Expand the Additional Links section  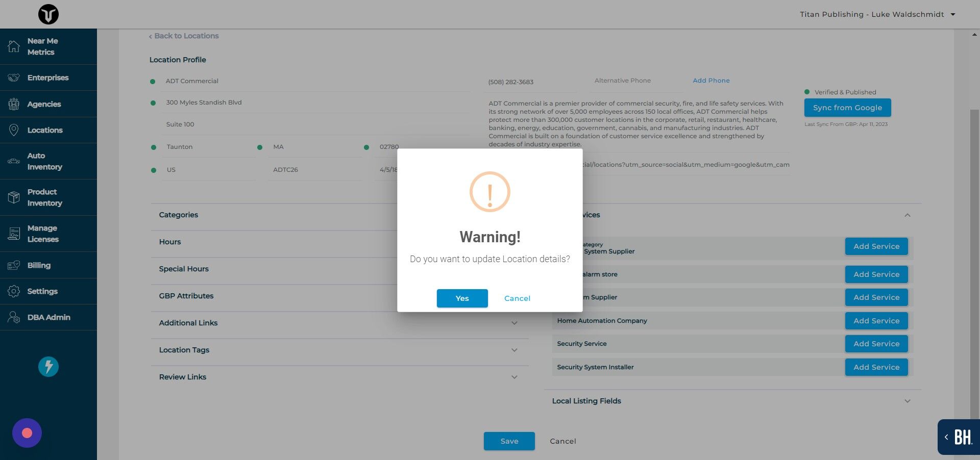(514, 323)
